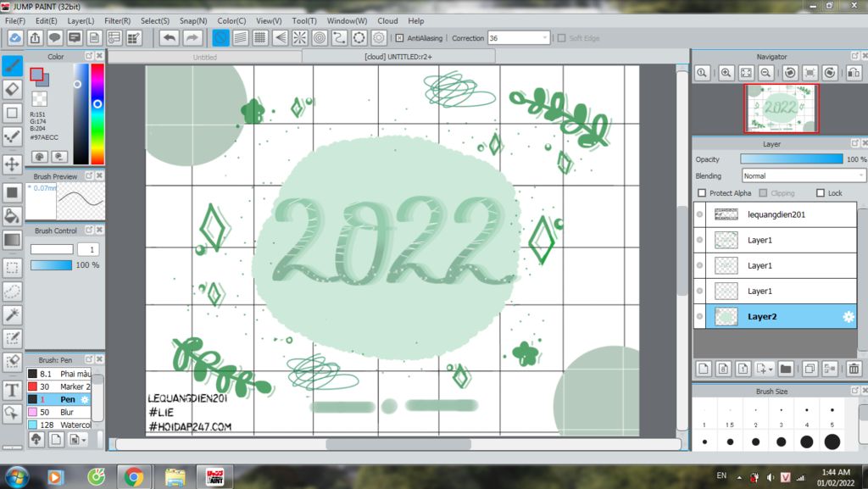Viewport: 868px width, 489px height.
Task: Click the rainbow hue slider bar
Action: (x=97, y=114)
